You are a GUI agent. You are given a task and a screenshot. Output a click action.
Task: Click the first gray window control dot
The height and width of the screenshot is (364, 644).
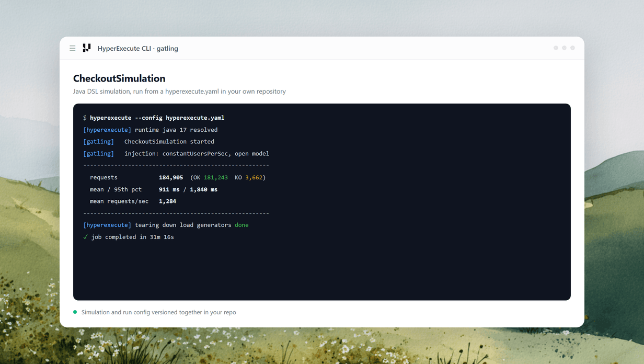click(x=556, y=48)
